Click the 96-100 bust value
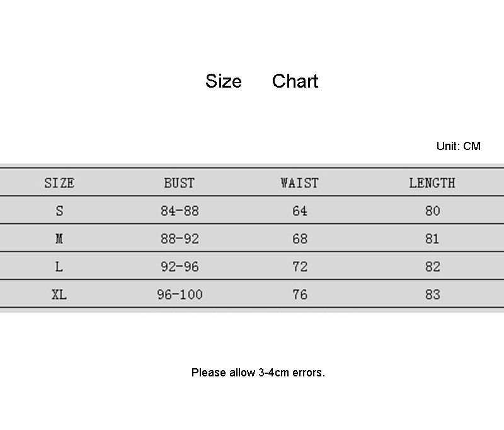Viewport: 504px width, 430px height. click(180, 294)
